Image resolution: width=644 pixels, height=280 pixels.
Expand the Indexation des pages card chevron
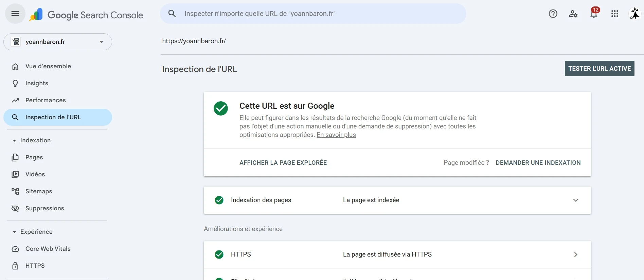[x=576, y=200]
